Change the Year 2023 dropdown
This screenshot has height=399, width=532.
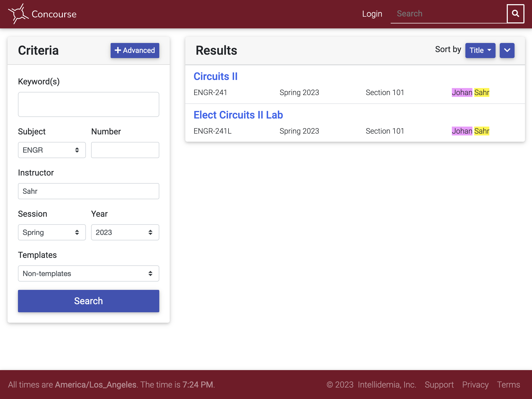[125, 232]
